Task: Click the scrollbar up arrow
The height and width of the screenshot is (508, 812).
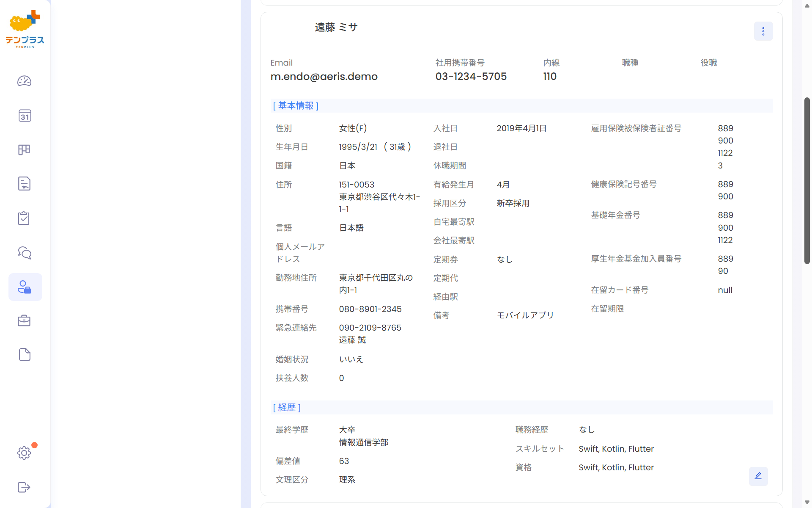Action: coord(807,6)
